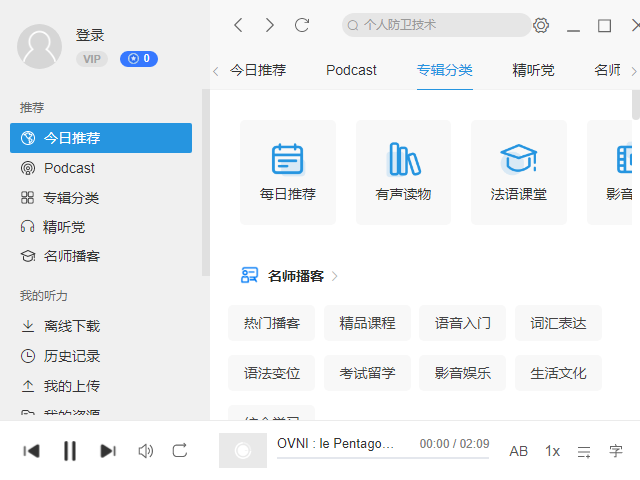Viewport: 640px width, 480px height.
Task: Open the 有声读物 category card
Action: tap(403, 172)
